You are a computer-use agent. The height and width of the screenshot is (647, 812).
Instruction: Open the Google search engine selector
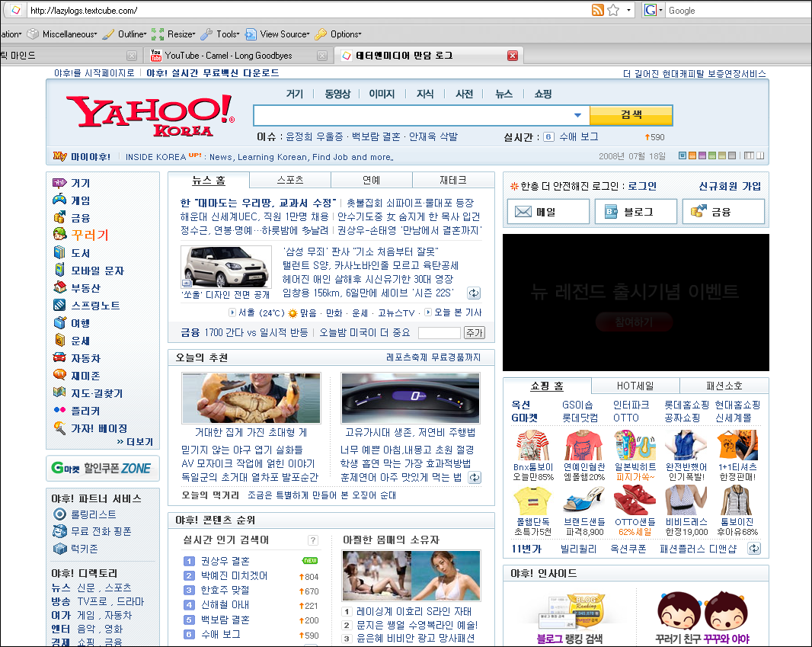click(x=653, y=10)
